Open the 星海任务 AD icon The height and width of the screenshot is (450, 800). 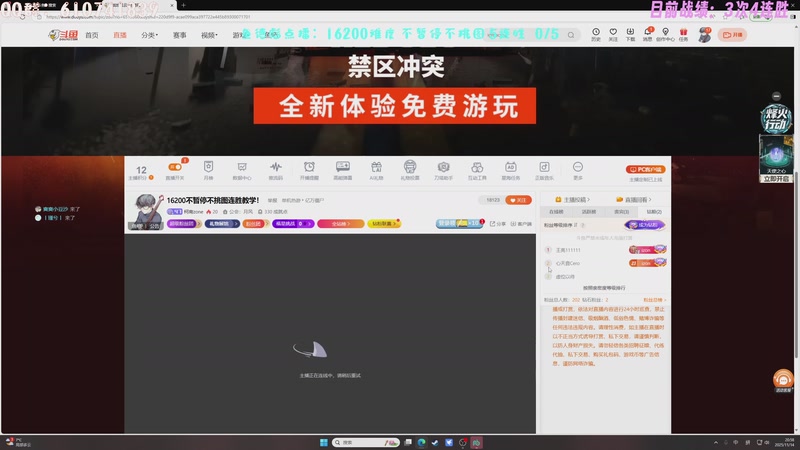[511, 170]
